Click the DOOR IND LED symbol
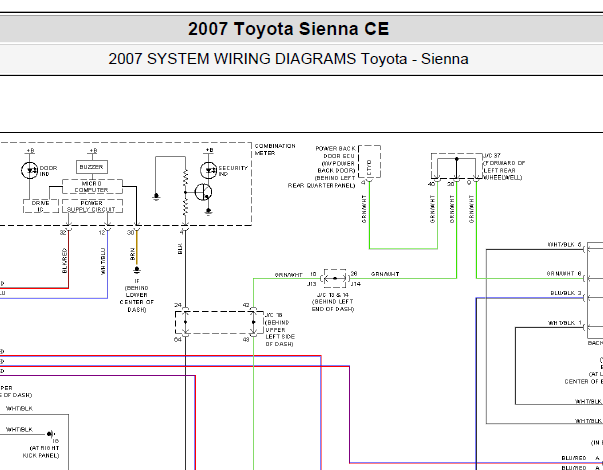Viewport: 603px width, 470px height. 30,170
